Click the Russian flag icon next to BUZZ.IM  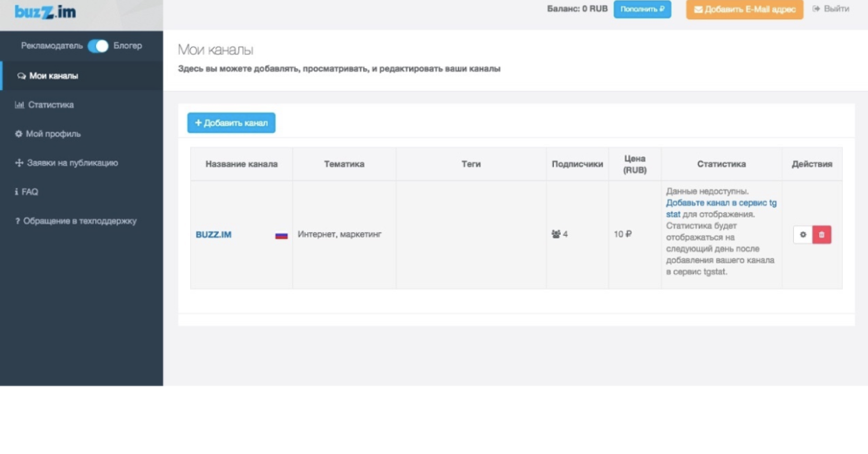pos(281,235)
